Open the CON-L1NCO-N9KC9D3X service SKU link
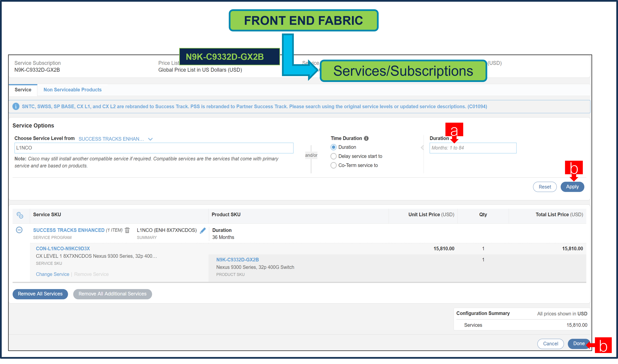Viewport: 618px width, 364px height. coord(63,249)
